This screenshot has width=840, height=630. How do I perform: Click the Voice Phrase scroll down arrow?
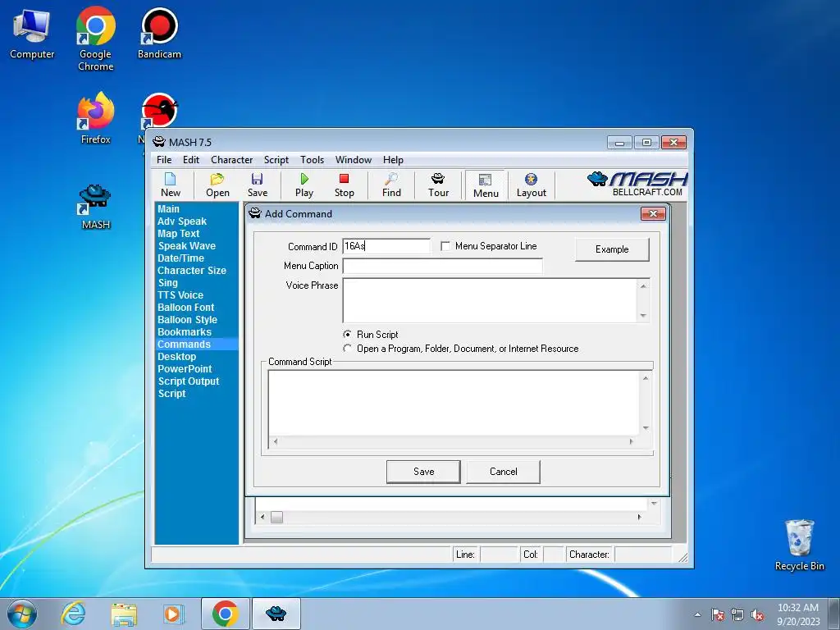click(643, 316)
